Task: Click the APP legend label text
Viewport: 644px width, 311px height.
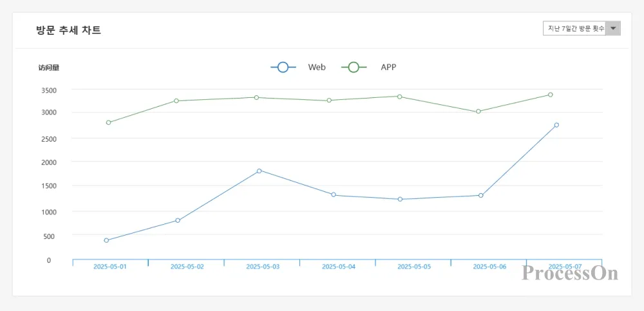Action: (x=388, y=67)
